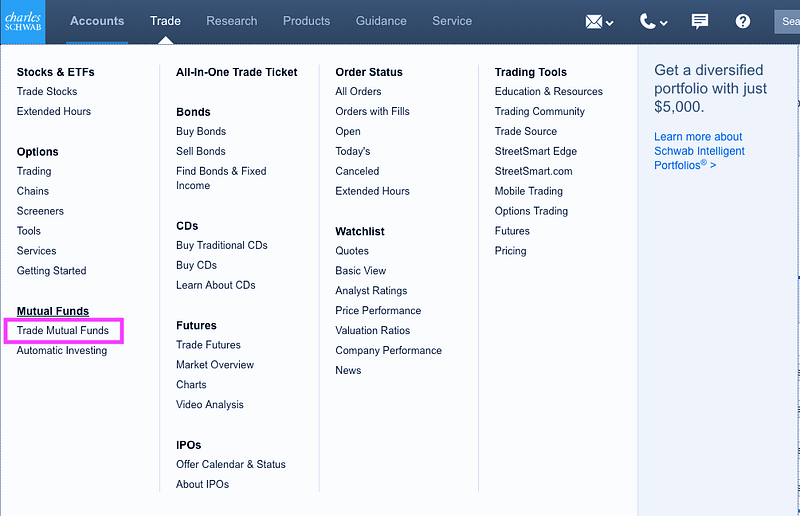Image resolution: width=800 pixels, height=516 pixels.
Task: Open StreetSmart.com
Action: (x=533, y=171)
